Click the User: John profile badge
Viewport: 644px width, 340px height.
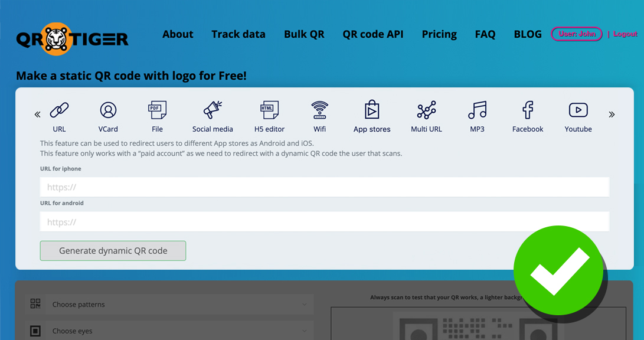576,34
